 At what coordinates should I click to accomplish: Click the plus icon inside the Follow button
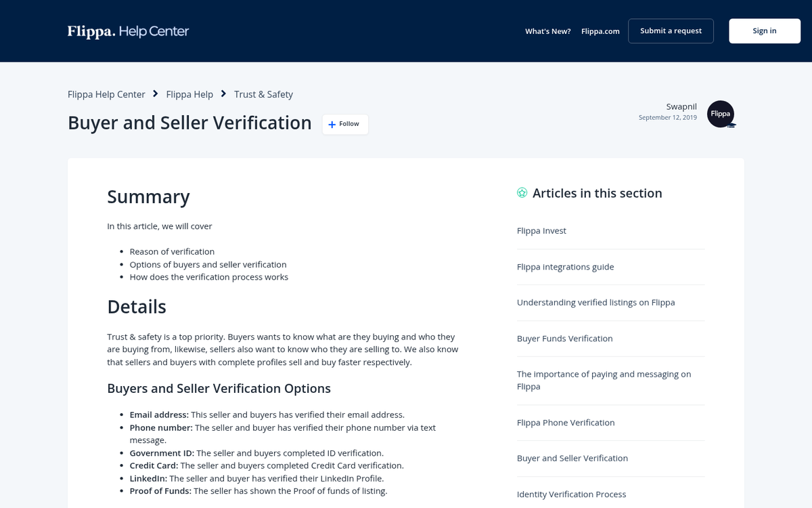point(331,124)
